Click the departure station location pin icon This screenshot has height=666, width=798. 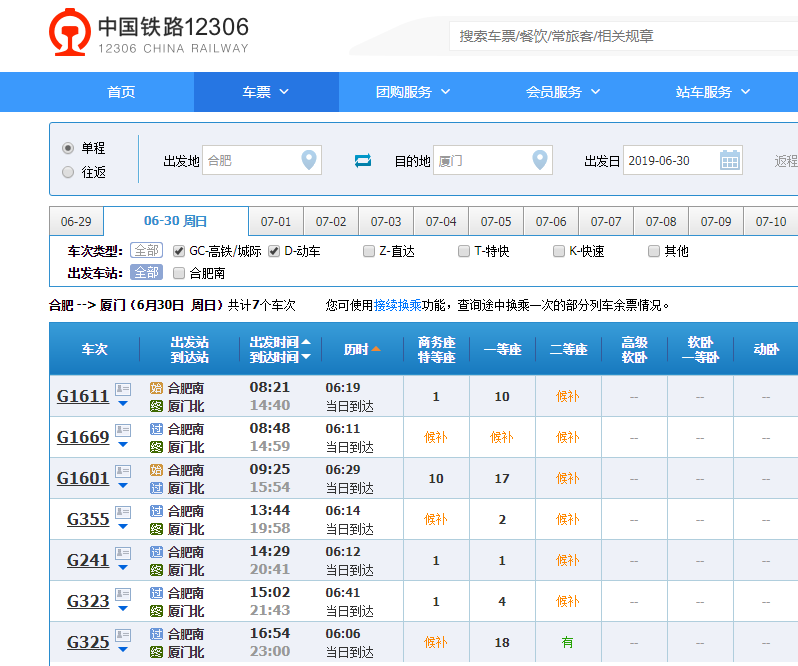309,160
